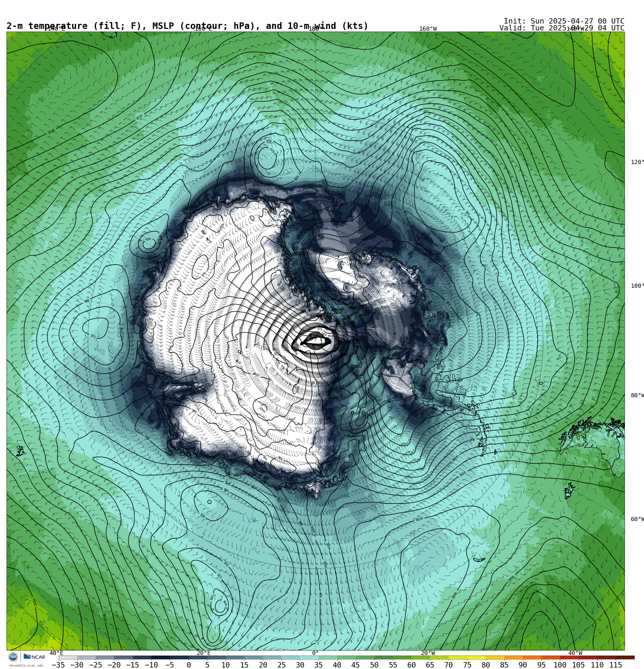Click the 100° longitude label on the right edge
The width and height of the screenshot is (644, 669).
click(637, 286)
